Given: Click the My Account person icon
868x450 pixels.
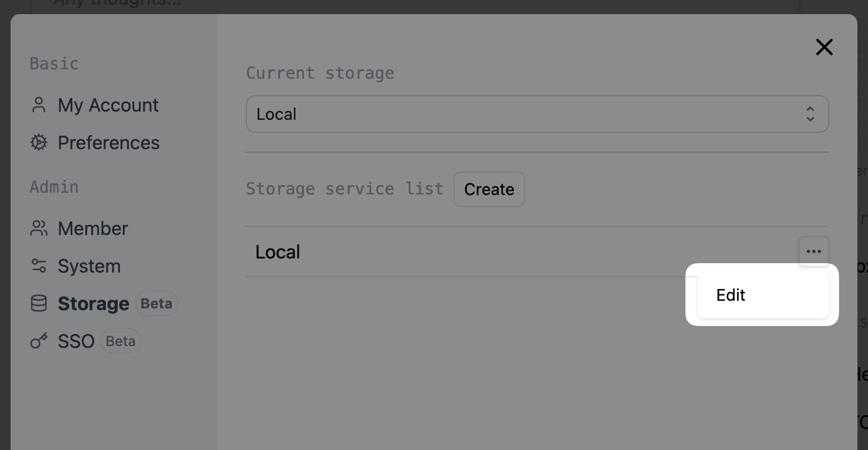Looking at the screenshot, I should 39,105.
